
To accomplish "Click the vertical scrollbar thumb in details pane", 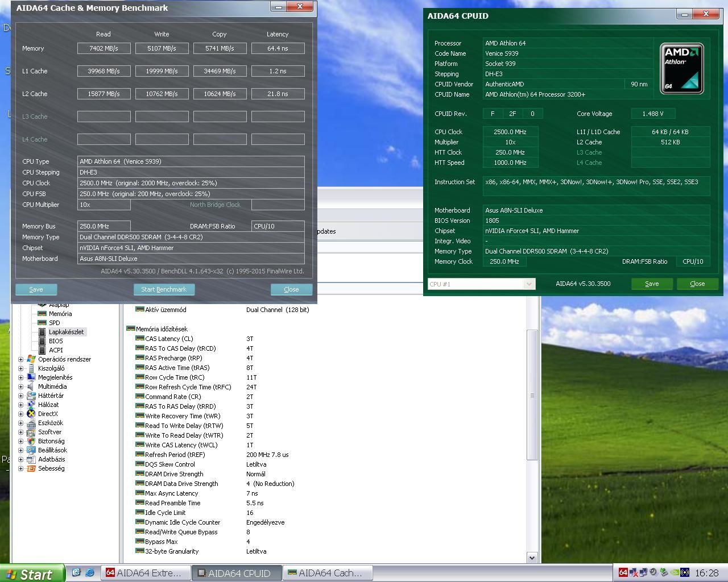I will (x=532, y=395).
